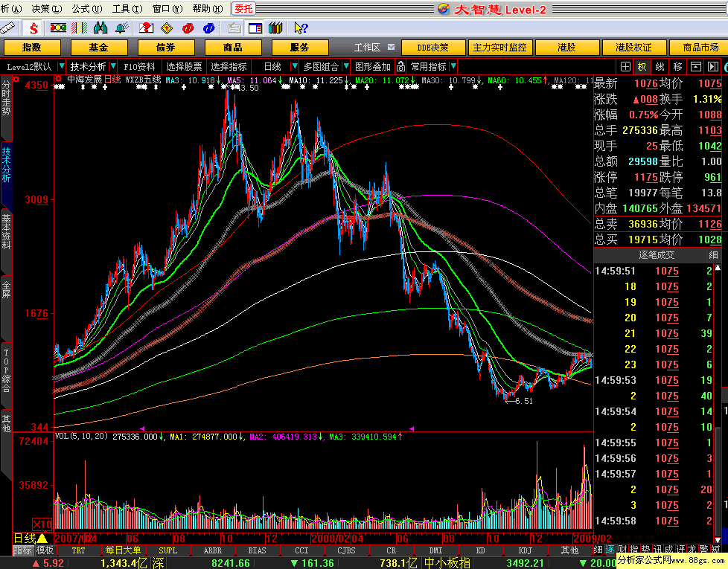Click the grayed notes icon in toolbar
Image resolution: width=728 pixels, height=569 pixels.
click(234, 28)
